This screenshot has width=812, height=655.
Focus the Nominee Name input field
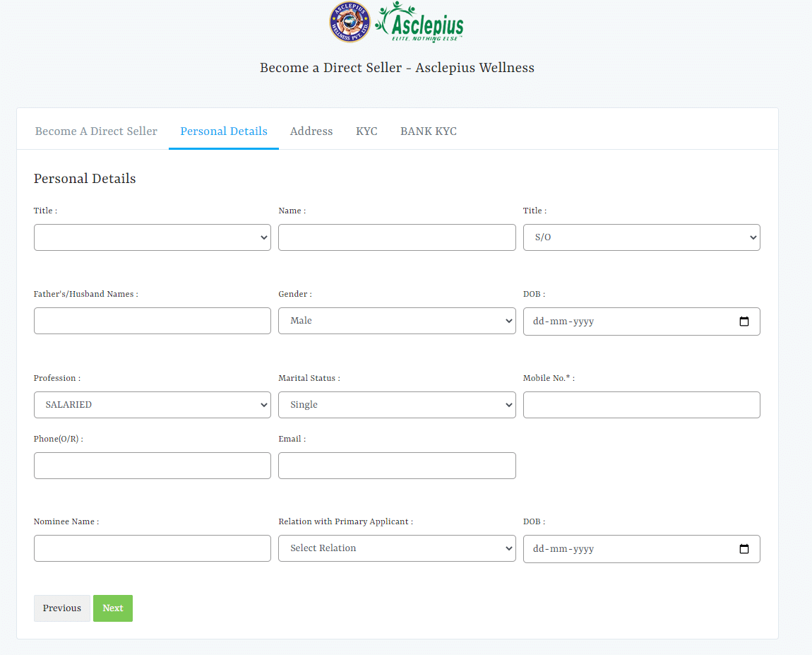(153, 548)
